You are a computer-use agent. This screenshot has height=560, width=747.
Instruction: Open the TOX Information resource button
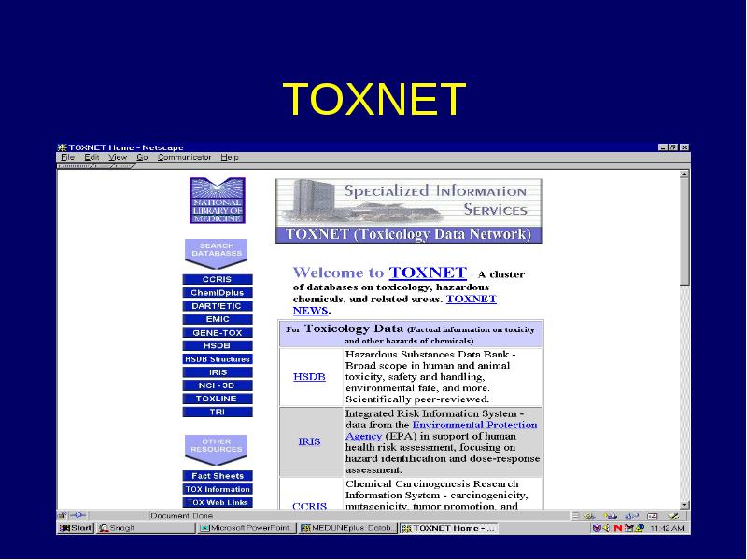tap(218, 489)
